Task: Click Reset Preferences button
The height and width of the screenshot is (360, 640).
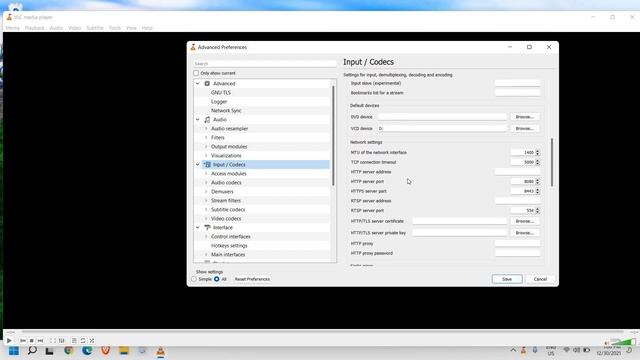Action: (252, 279)
